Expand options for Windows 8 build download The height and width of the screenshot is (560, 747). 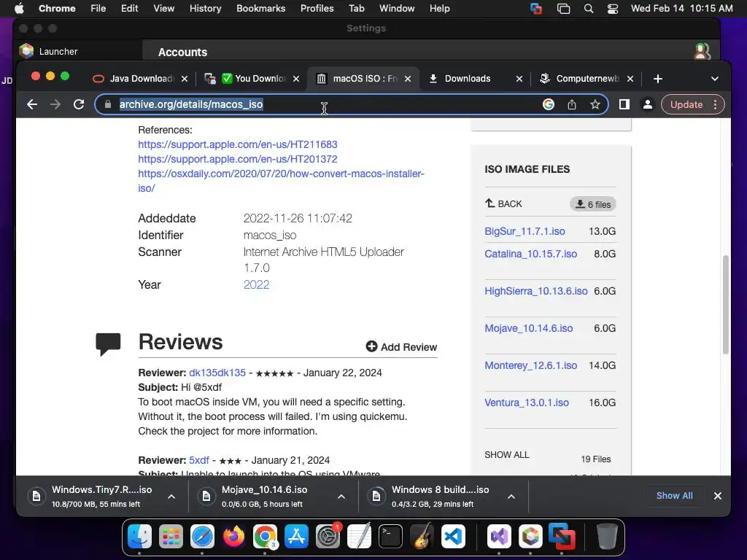click(x=511, y=496)
